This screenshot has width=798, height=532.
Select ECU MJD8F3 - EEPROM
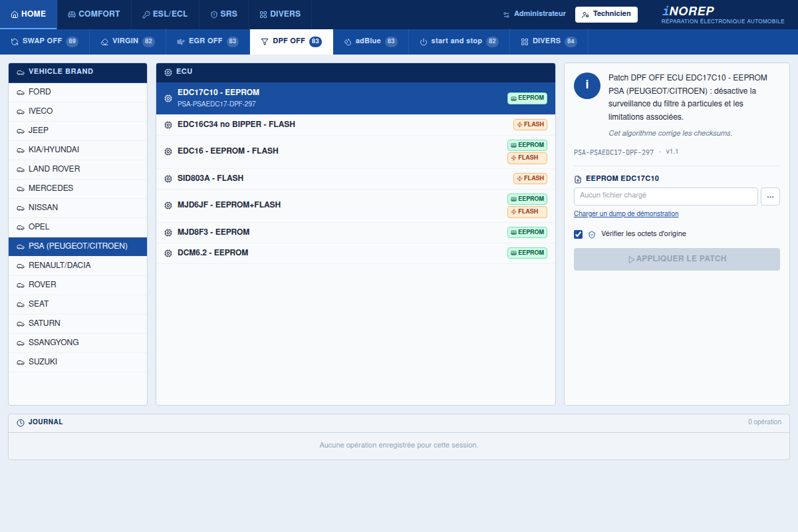[x=356, y=233]
